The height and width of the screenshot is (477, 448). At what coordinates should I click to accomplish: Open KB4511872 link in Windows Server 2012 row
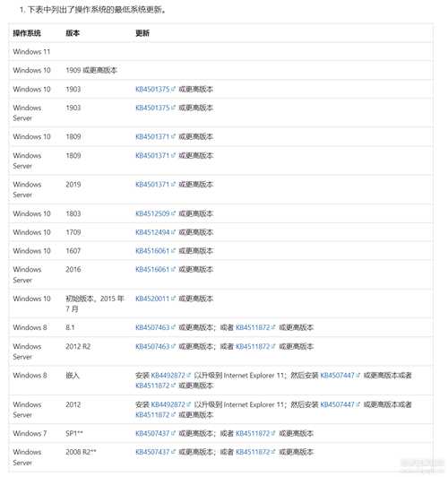[x=155, y=414]
